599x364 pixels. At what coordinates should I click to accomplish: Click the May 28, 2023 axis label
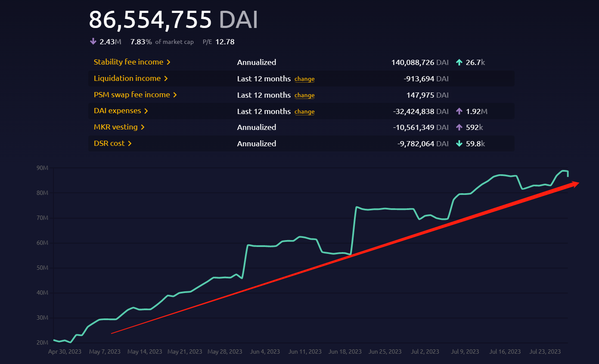tap(225, 352)
